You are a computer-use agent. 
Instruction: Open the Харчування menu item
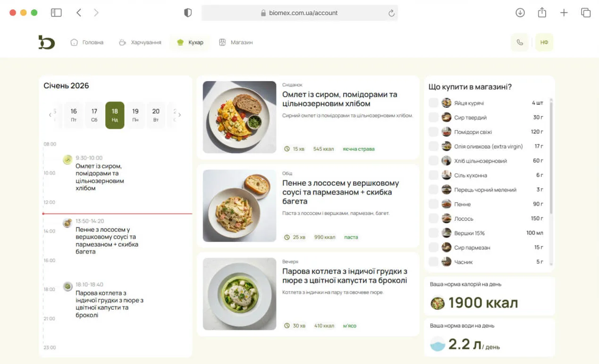140,42
